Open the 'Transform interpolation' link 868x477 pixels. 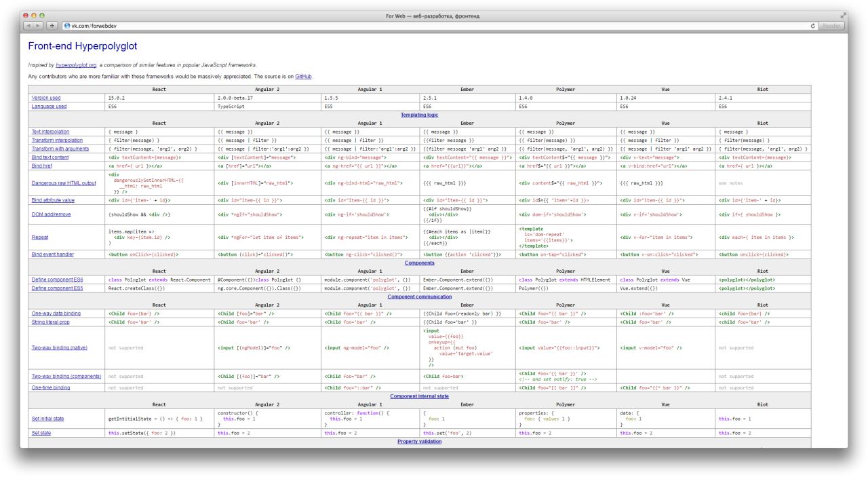56,140
